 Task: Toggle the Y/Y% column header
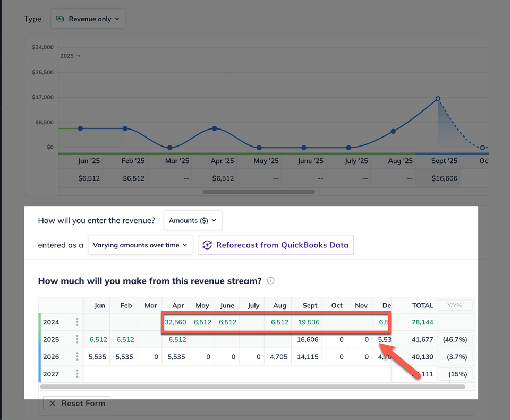coord(454,305)
